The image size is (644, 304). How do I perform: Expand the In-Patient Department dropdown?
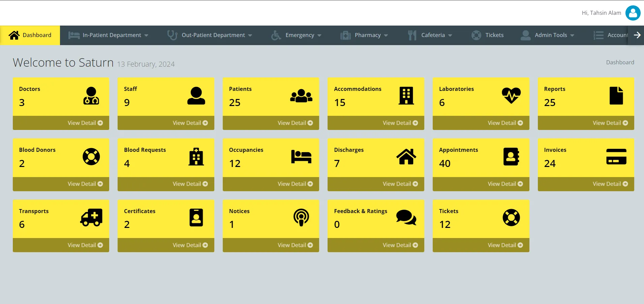108,35
